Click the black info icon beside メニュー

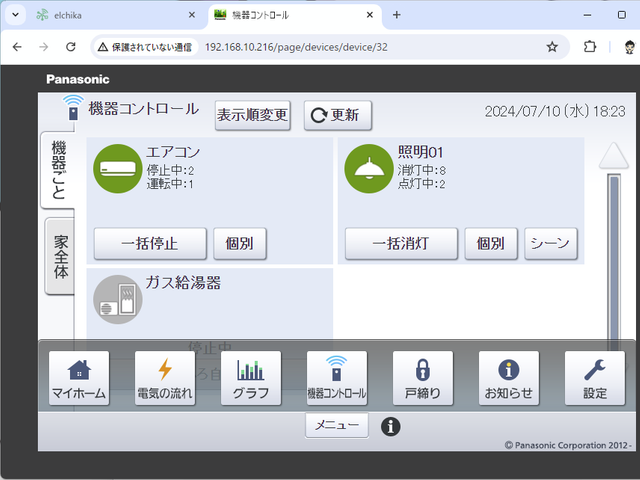tap(391, 427)
